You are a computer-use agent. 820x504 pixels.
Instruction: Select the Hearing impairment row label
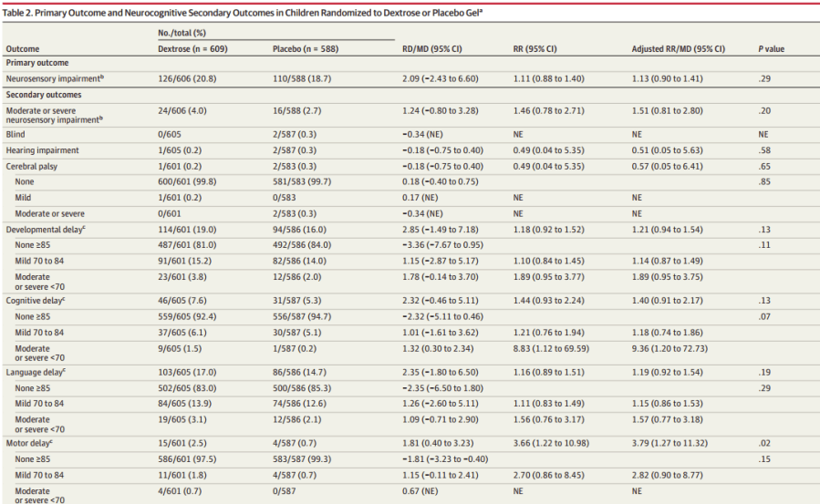43,149
